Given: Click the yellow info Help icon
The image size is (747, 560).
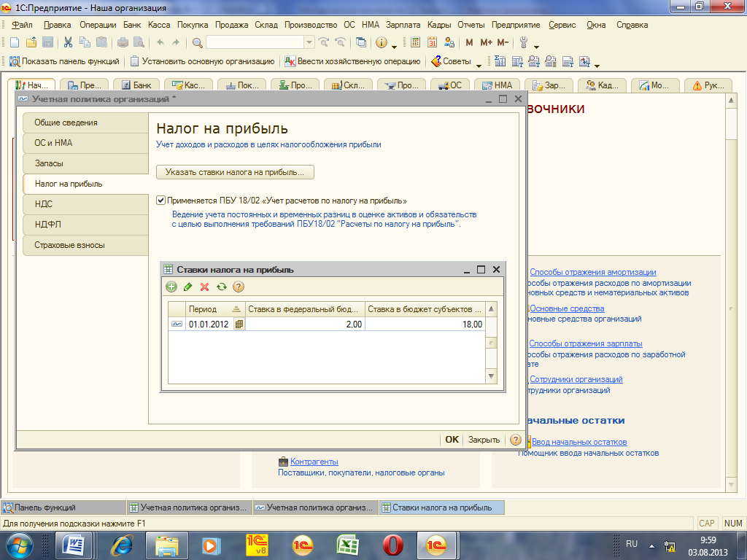Looking at the screenshot, I should click(x=382, y=42).
